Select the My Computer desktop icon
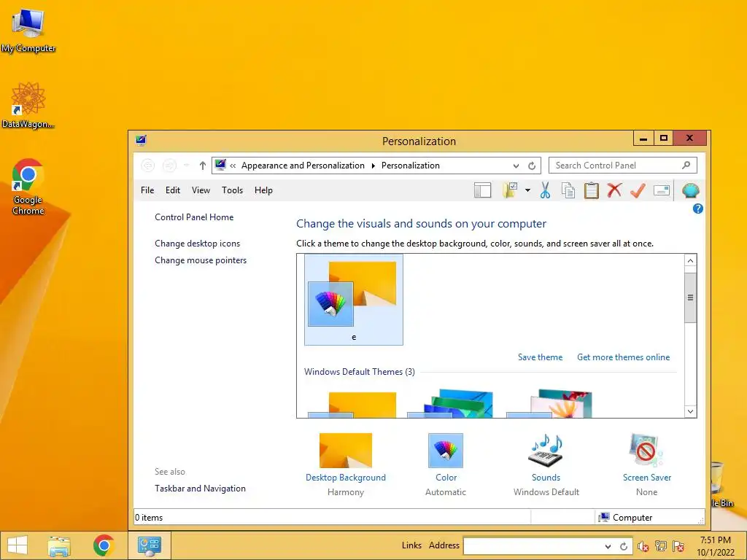Viewport: 747px width, 560px height. [x=28, y=31]
